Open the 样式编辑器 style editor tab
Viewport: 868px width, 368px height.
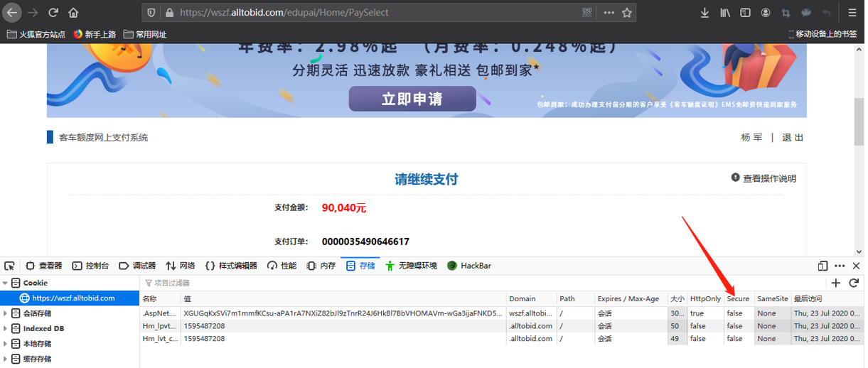coord(232,266)
